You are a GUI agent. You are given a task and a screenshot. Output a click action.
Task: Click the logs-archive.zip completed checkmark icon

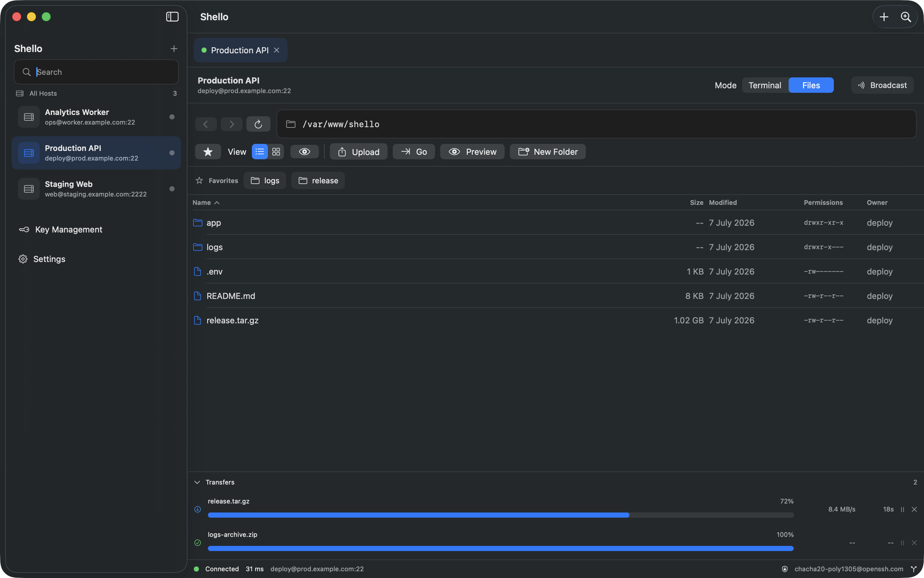coord(197,543)
